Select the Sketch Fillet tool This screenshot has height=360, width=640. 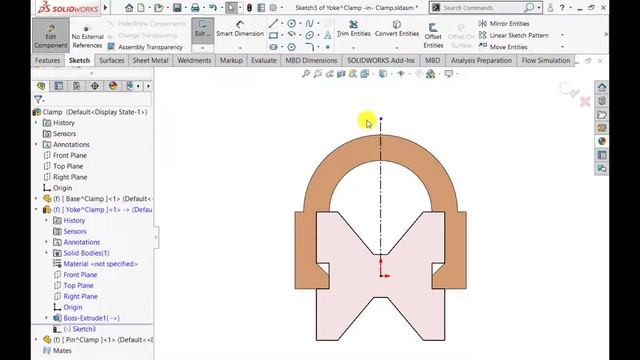click(x=309, y=47)
